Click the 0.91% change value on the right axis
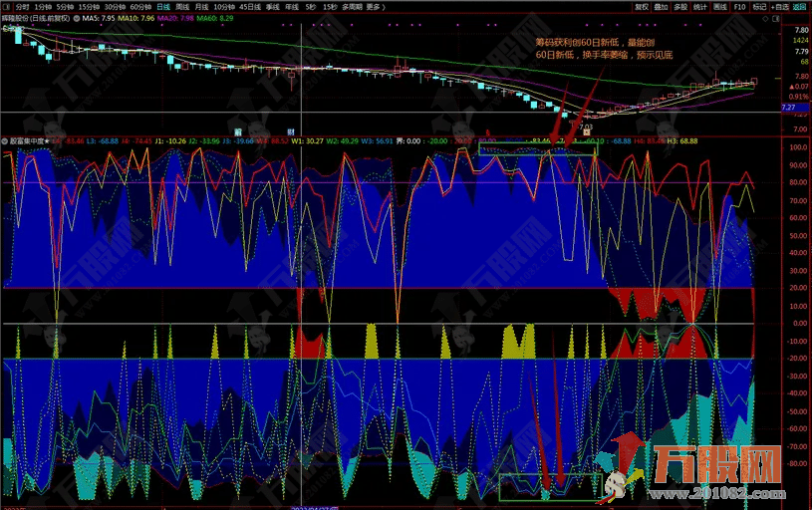The image size is (812, 510). pos(798,97)
